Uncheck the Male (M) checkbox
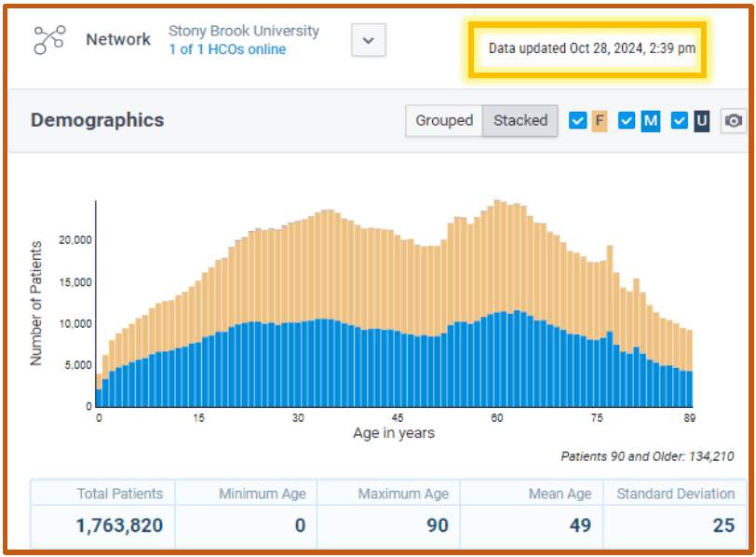Viewport: 756px width, 557px height. tap(627, 120)
